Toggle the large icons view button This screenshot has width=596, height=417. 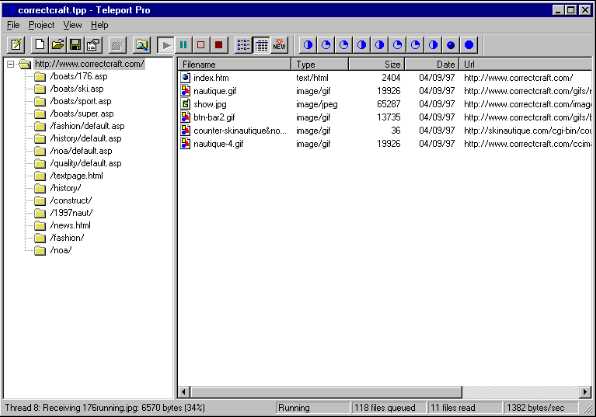[243, 45]
